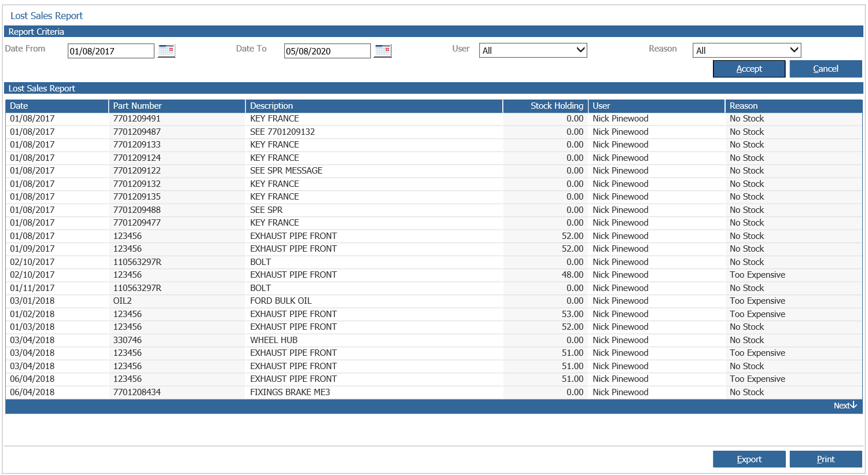
Task: Select part number 7701208434
Action: [137, 392]
